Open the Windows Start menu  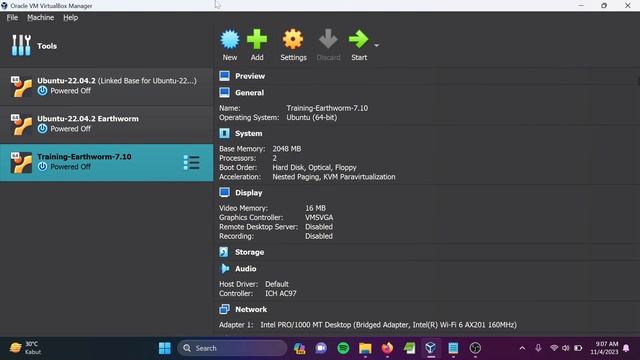point(165,348)
